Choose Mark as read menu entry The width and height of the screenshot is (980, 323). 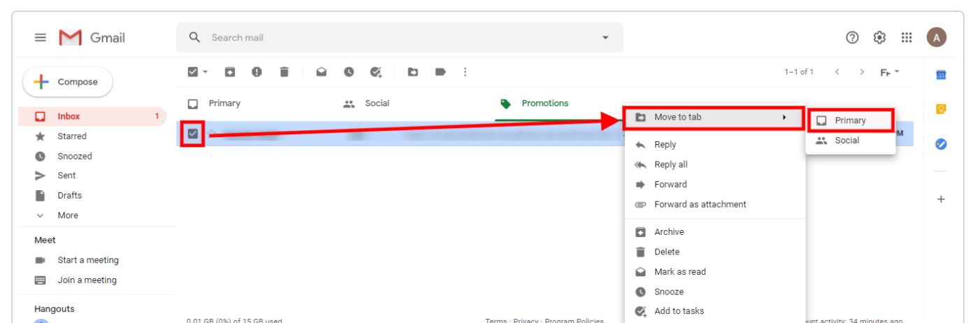pyautogui.click(x=714, y=272)
